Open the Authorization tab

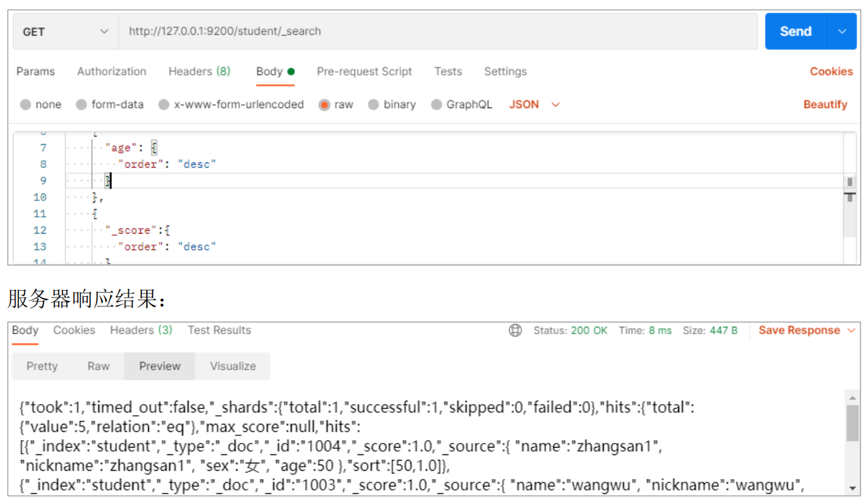111,71
